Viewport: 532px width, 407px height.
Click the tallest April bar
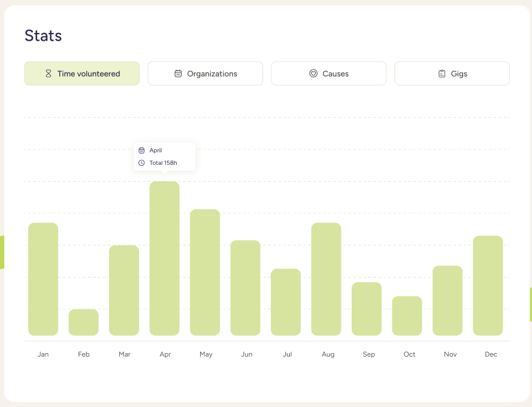tap(164, 258)
